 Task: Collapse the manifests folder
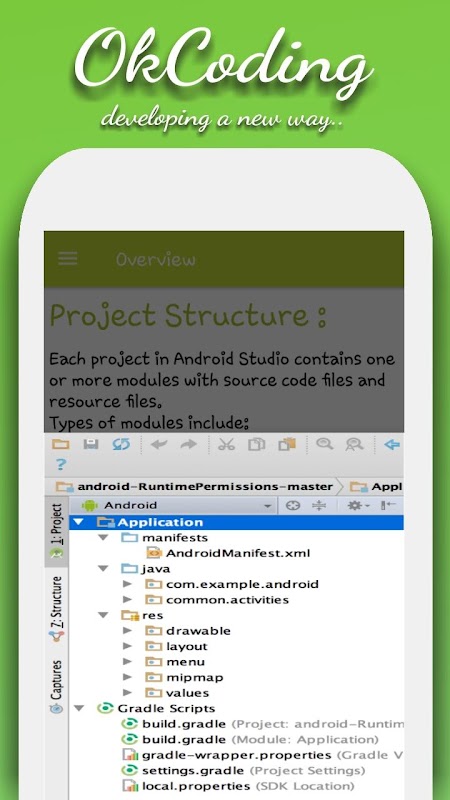[x=104, y=538]
